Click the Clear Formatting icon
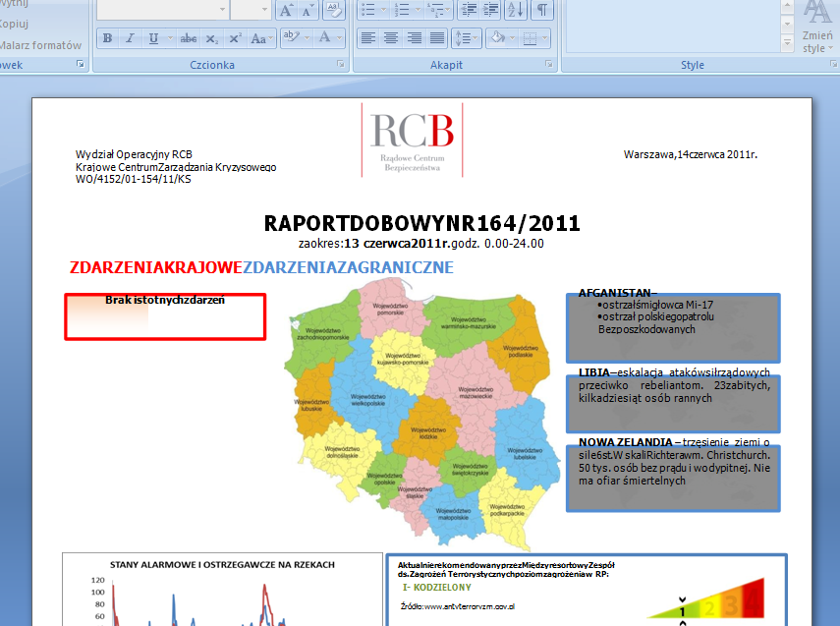 [334, 10]
